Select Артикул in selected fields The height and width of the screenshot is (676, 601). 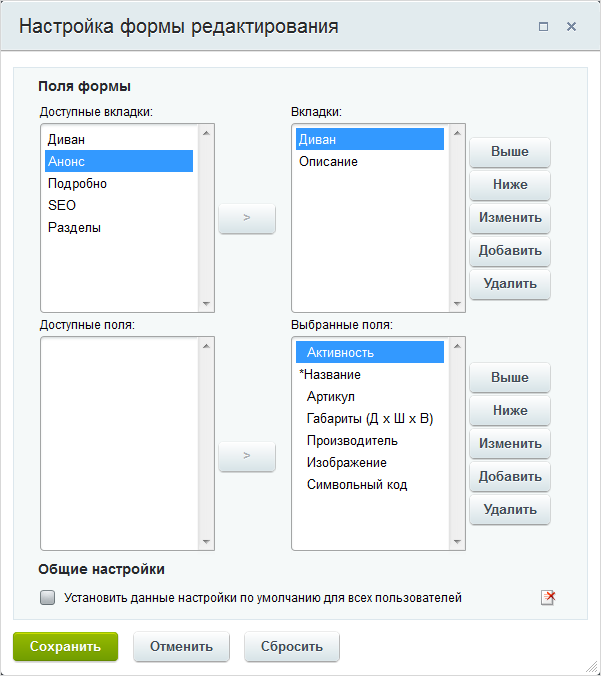(x=370, y=396)
